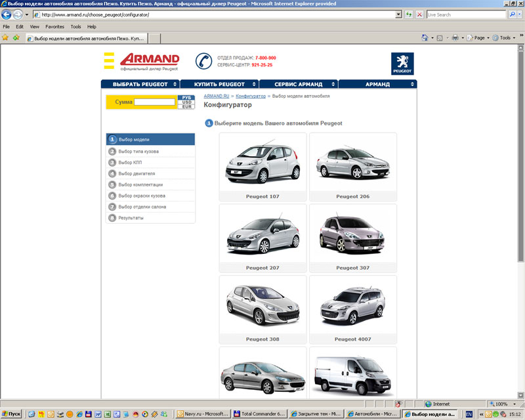The width and height of the screenshot is (525, 420).
Task: Open the View menu
Action: (35, 26)
